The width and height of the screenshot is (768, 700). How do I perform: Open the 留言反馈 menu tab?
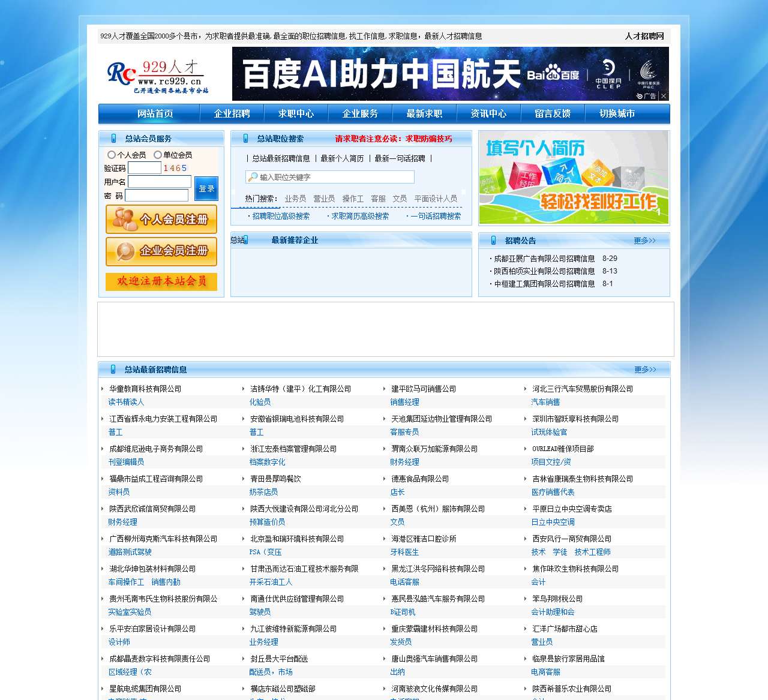(553, 114)
